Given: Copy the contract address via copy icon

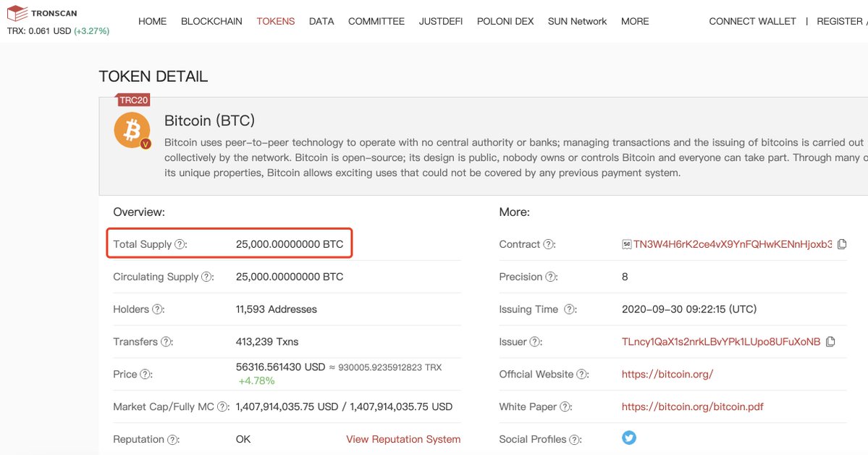Looking at the screenshot, I should click(842, 244).
